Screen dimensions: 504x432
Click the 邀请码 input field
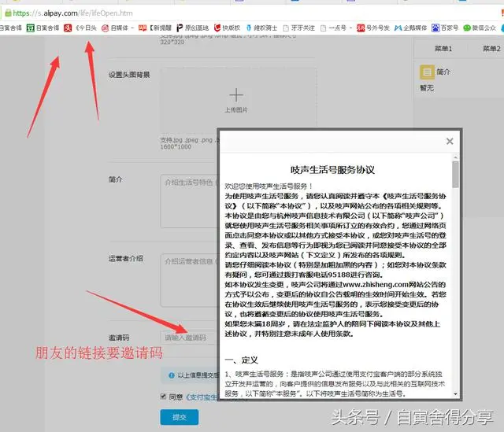pyautogui.click(x=189, y=338)
